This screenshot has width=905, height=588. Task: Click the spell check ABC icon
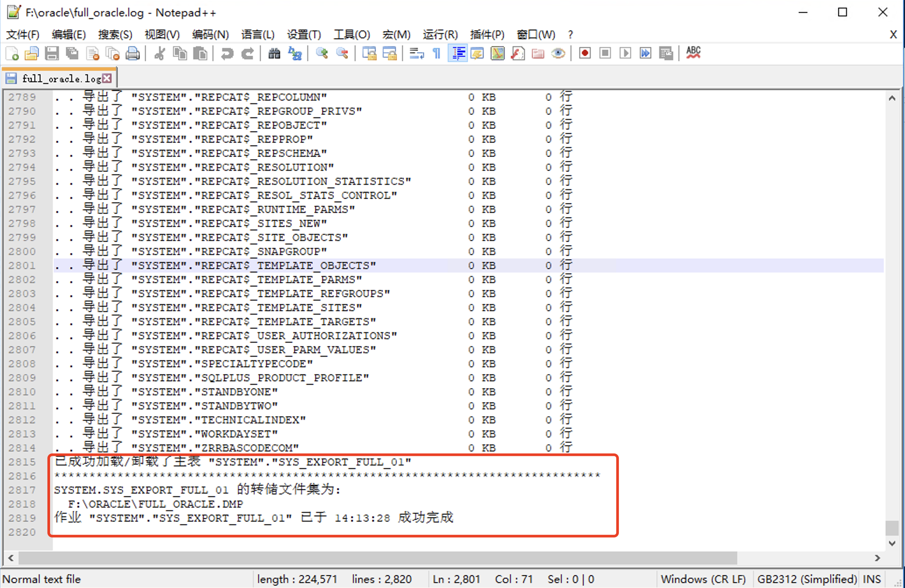click(693, 54)
